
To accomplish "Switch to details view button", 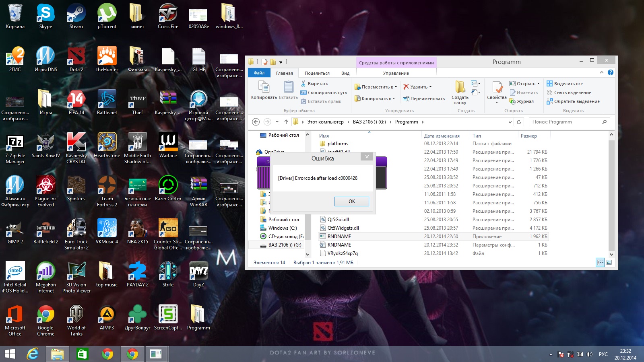I will tap(600, 263).
